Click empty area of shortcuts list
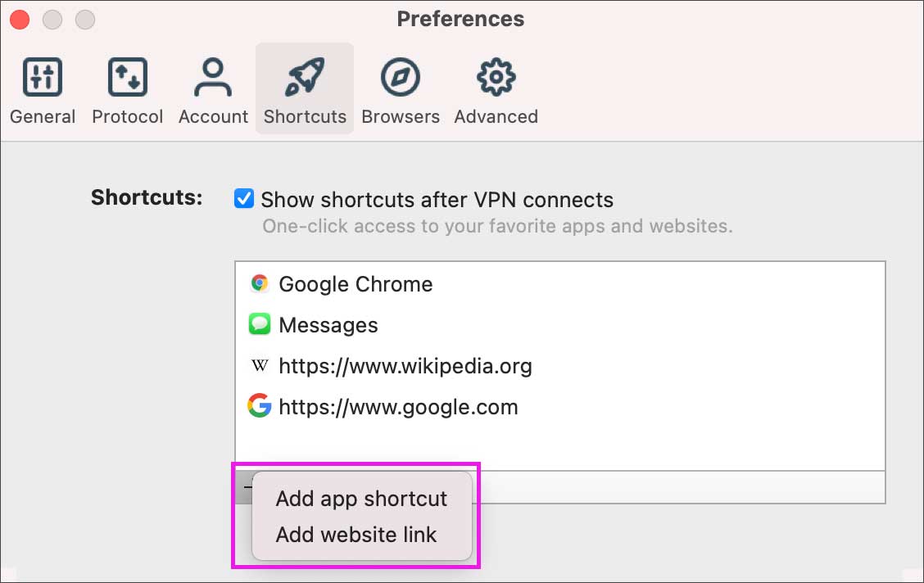 click(559, 449)
